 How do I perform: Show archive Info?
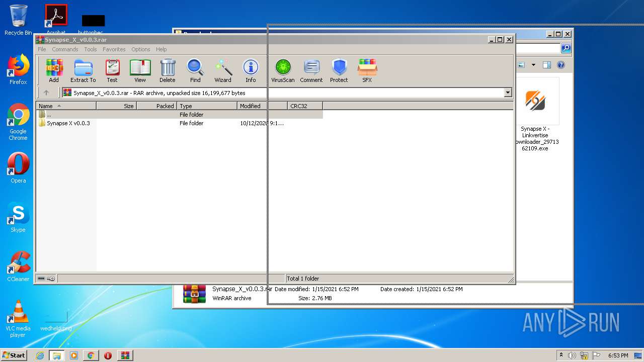coord(251,71)
